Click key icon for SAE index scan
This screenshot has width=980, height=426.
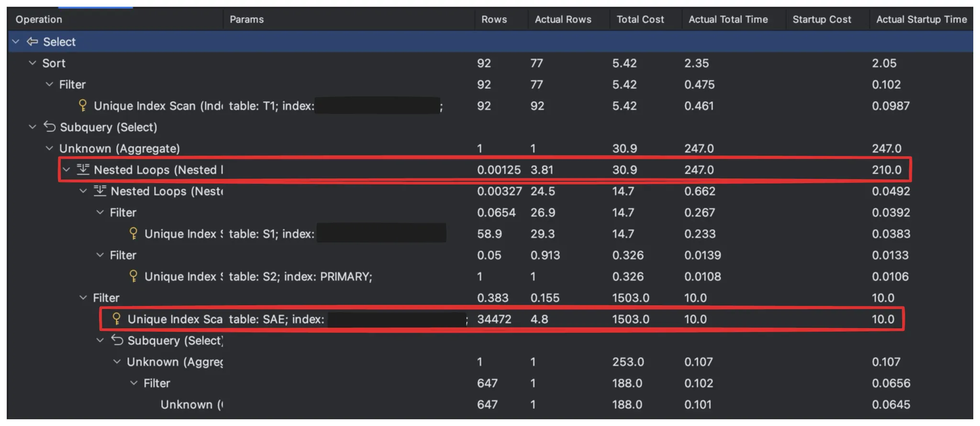click(x=116, y=318)
